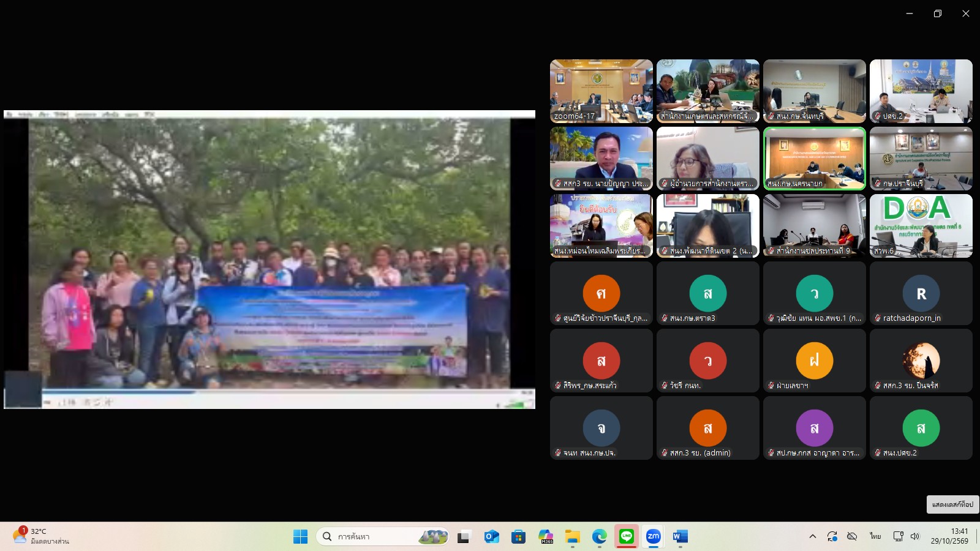Viewport: 980px width, 551px height.
Task: Select the สสก.3 รย. ปิ่นจรัส participant tile
Action: pyautogui.click(x=921, y=361)
